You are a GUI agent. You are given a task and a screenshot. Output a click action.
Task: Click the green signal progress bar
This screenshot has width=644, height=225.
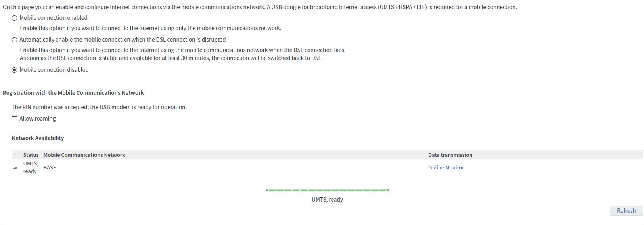(x=327, y=190)
